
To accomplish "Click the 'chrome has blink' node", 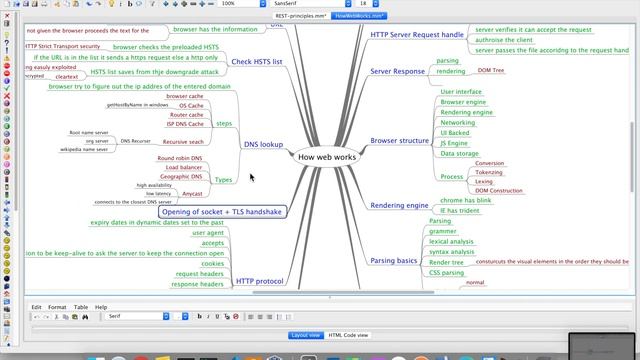I will tap(465, 200).
